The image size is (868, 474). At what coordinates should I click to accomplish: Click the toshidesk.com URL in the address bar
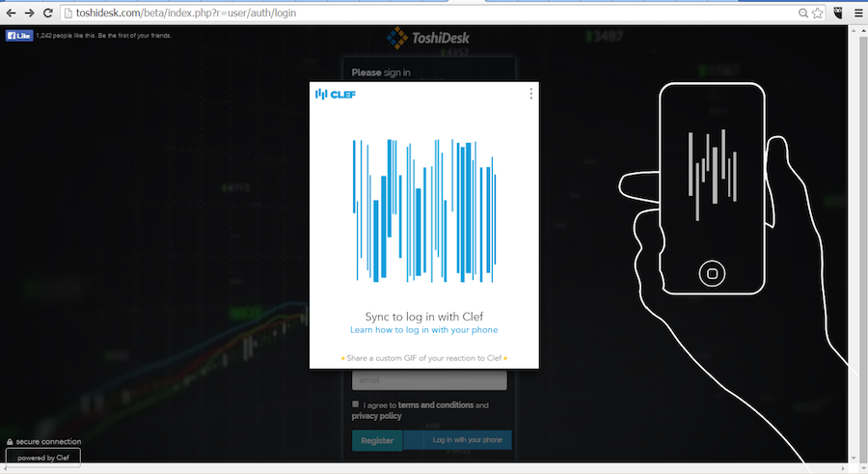tap(186, 13)
